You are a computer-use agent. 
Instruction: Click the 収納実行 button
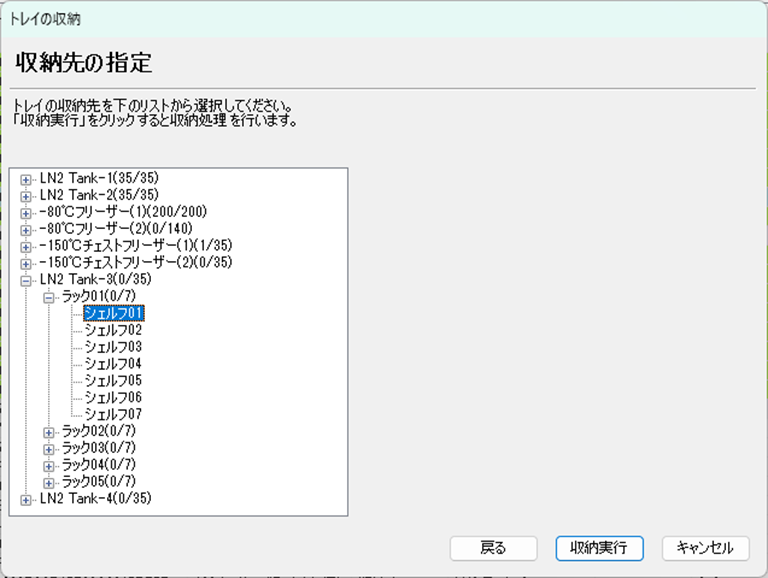click(x=599, y=548)
